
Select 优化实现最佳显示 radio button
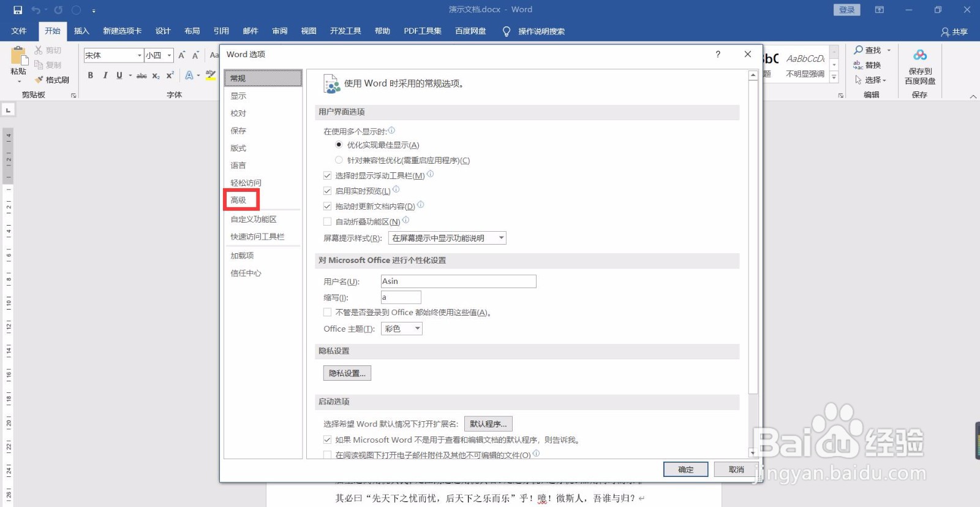(x=339, y=145)
